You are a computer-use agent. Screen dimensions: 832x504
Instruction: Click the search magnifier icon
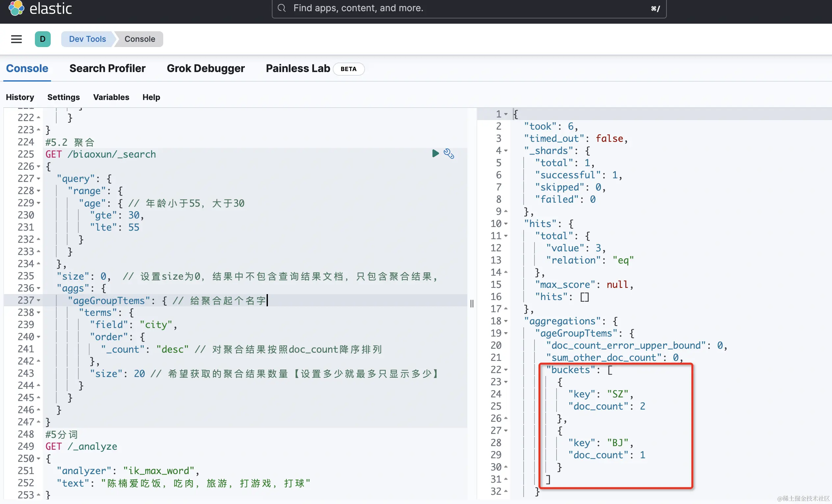tap(282, 8)
